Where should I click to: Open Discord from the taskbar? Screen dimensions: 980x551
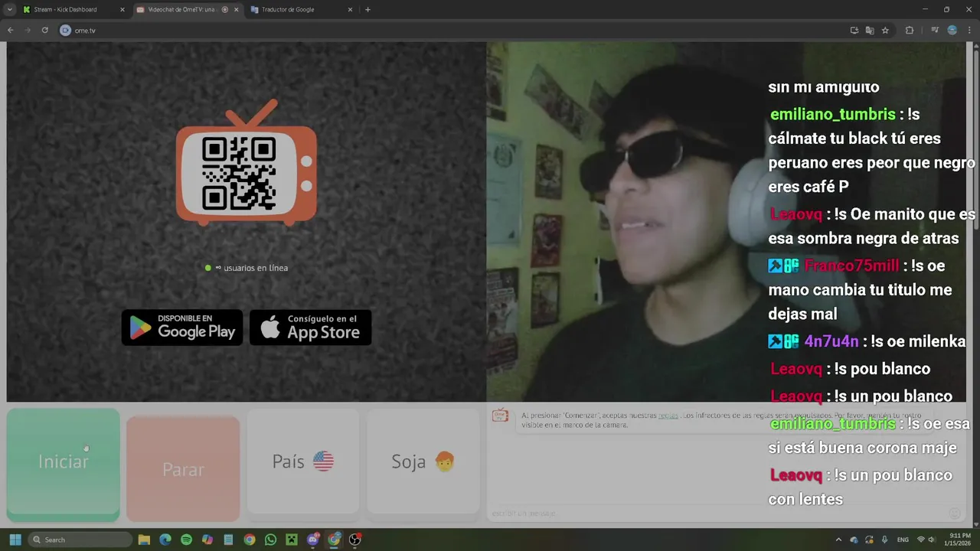(x=313, y=540)
